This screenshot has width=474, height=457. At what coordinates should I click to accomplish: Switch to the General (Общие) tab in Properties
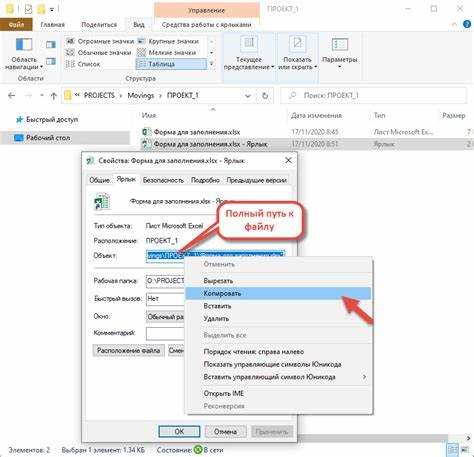click(x=99, y=180)
